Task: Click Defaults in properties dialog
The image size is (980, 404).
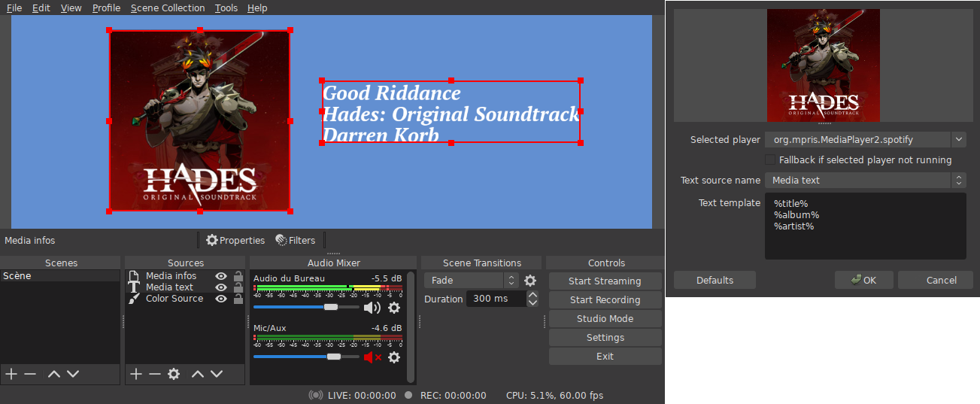Action: pyautogui.click(x=715, y=280)
